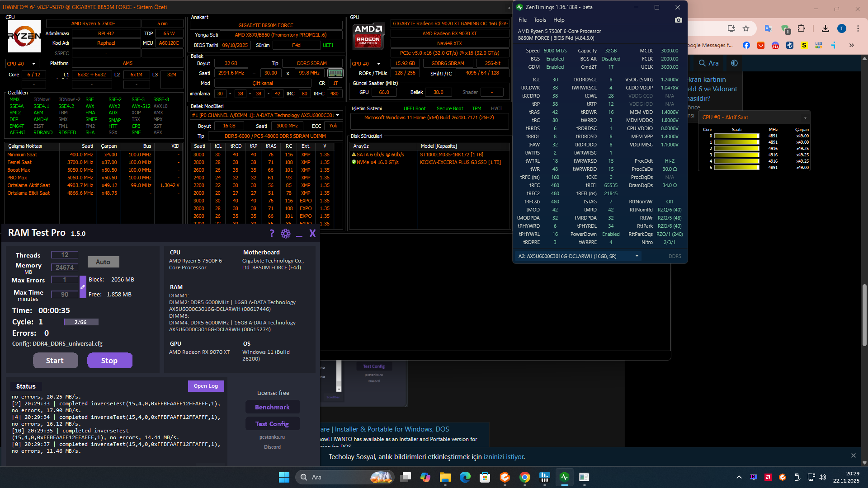Dismiss the Techolay notification permission bar

click(854, 456)
